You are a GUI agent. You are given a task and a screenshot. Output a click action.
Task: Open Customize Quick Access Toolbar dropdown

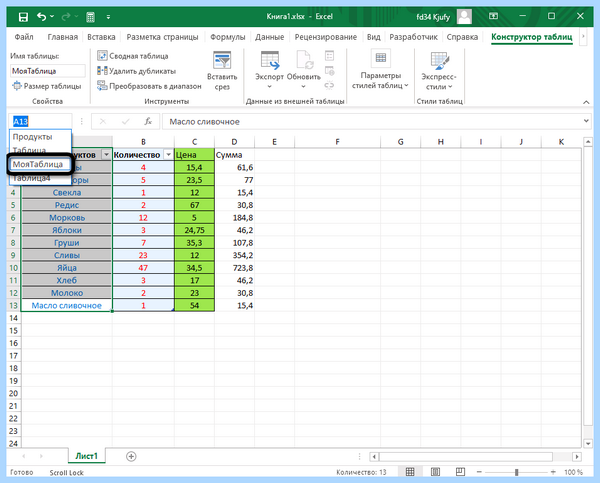(108, 17)
